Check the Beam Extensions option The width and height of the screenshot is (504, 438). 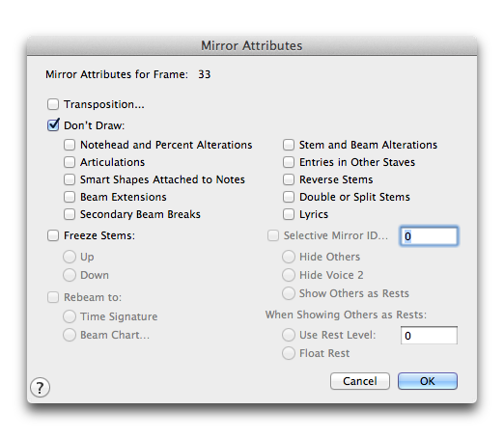point(70,197)
